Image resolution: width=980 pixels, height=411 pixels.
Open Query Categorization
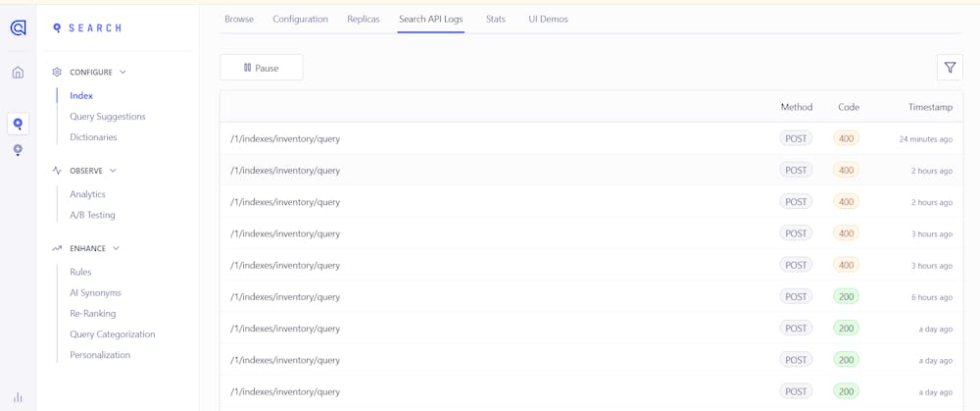pyautogui.click(x=113, y=334)
